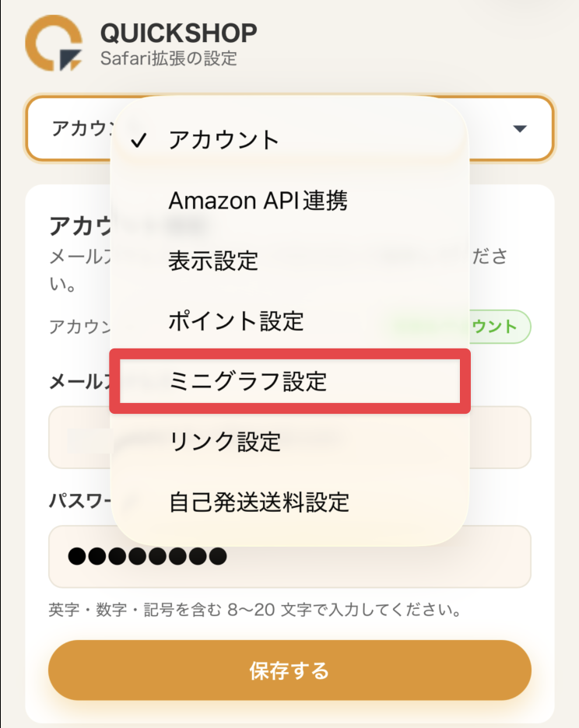Viewport: 579px width, 728px height.
Task: Select 表示設定 option
Action: tap(213, 261)
